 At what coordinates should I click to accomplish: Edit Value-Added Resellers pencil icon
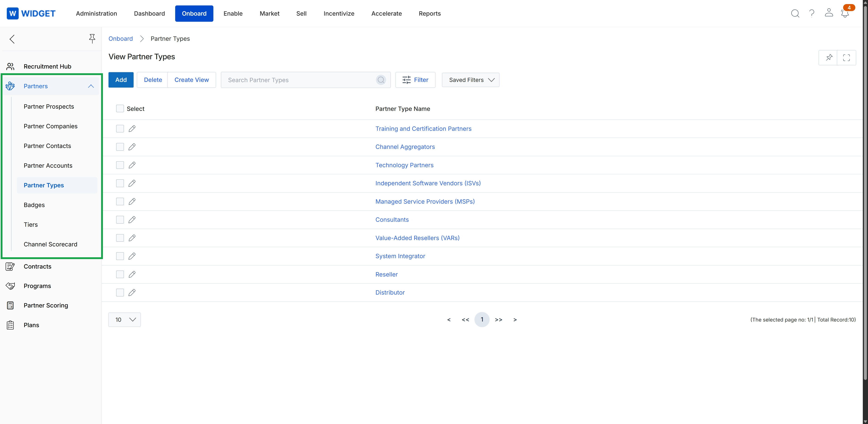tap(132, 238)
